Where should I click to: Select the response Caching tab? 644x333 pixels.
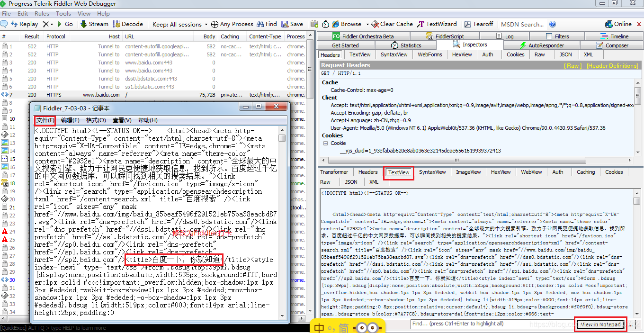point(586,172)
